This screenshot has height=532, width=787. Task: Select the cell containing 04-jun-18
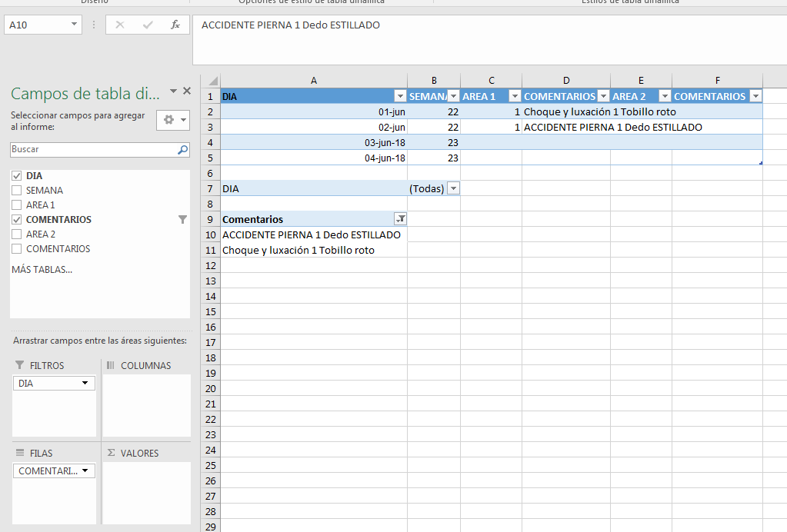(314, 158)
